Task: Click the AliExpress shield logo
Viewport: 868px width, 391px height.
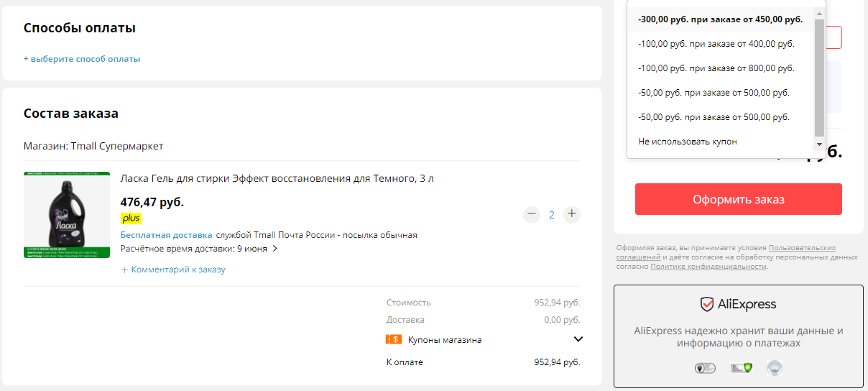Action: (707, 304)
